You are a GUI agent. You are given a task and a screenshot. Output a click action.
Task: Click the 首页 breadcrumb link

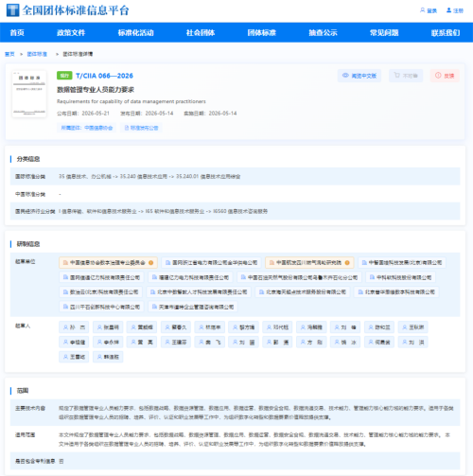tap(9, 54)
